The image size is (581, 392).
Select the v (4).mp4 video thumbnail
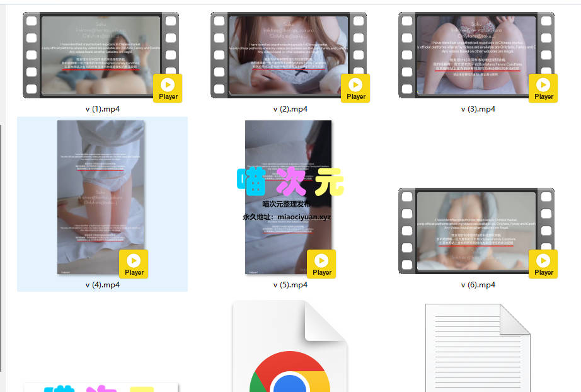(x=101, y=197)
